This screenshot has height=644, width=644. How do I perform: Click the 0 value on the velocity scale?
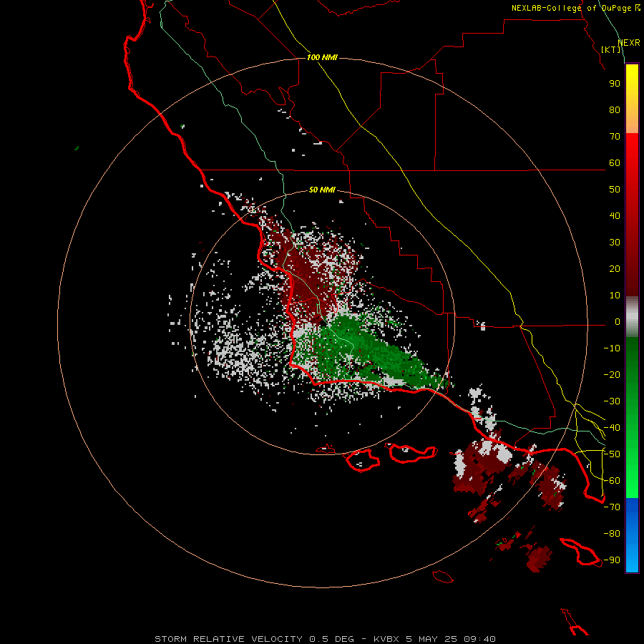pos(618,321)
